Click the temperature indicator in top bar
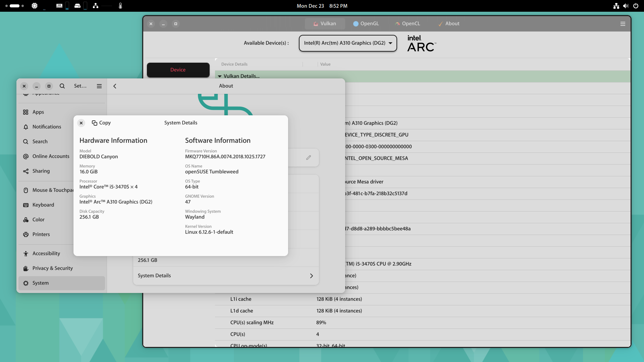Viewport: 644px width, 362px height. pyautogui.click(x=120, y=6)
